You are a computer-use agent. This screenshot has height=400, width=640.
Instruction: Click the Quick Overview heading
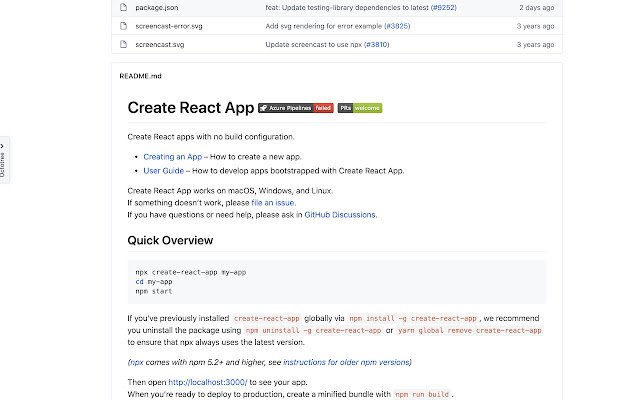coord(170,240)
